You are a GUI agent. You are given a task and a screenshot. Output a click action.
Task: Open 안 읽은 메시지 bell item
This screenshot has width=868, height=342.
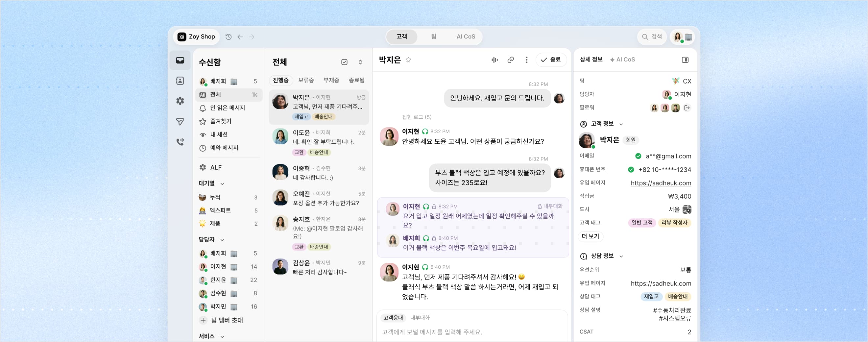(229, 108)
